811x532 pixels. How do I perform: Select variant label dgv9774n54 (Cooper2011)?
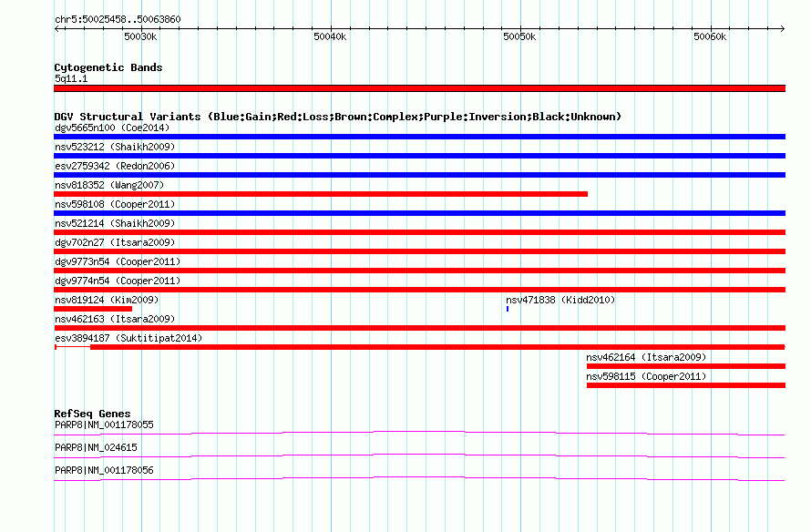coord(118,281)
